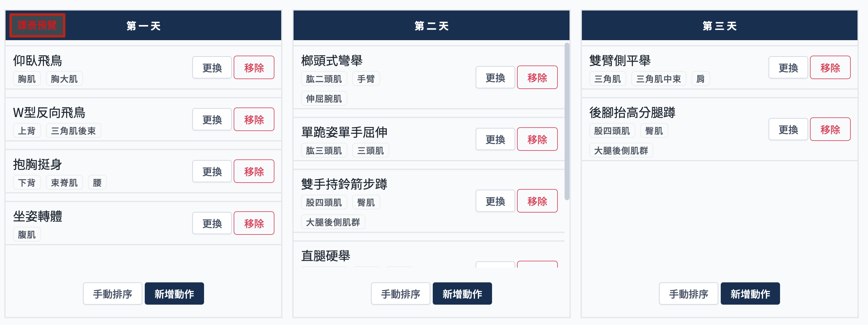Open manual sorting for day two

[x=400, y=294]
